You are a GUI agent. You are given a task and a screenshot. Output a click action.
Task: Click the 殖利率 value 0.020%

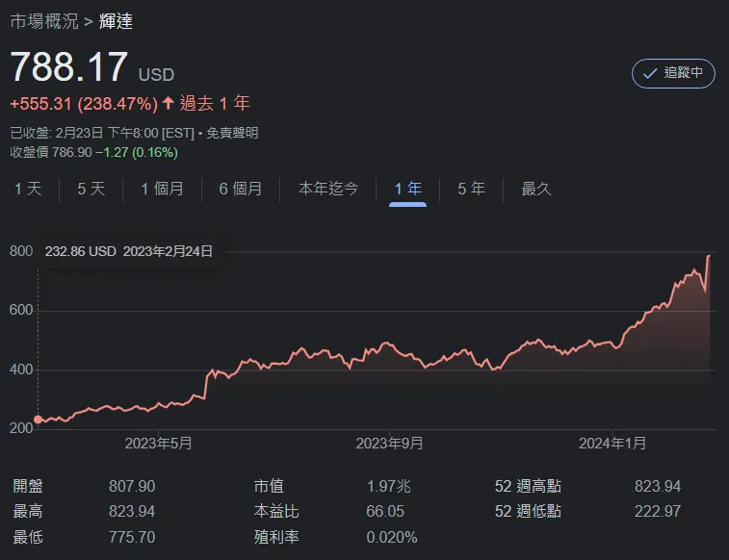coord(392,537)
